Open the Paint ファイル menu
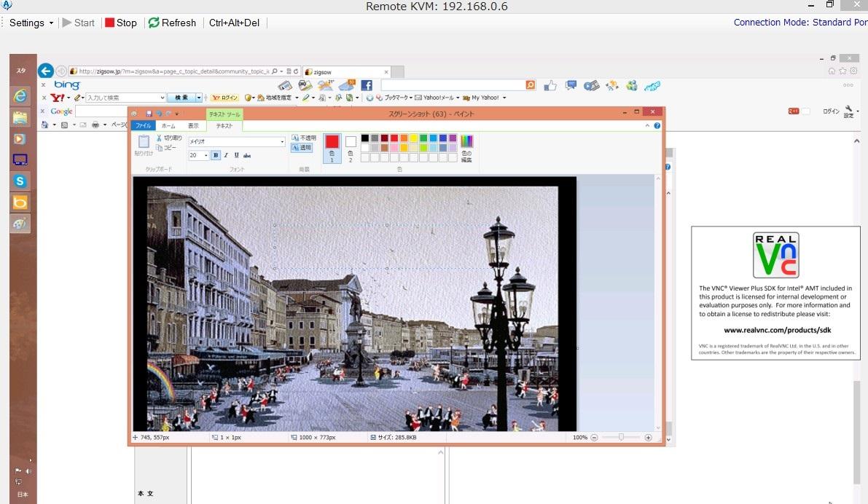 click(144, 125)
